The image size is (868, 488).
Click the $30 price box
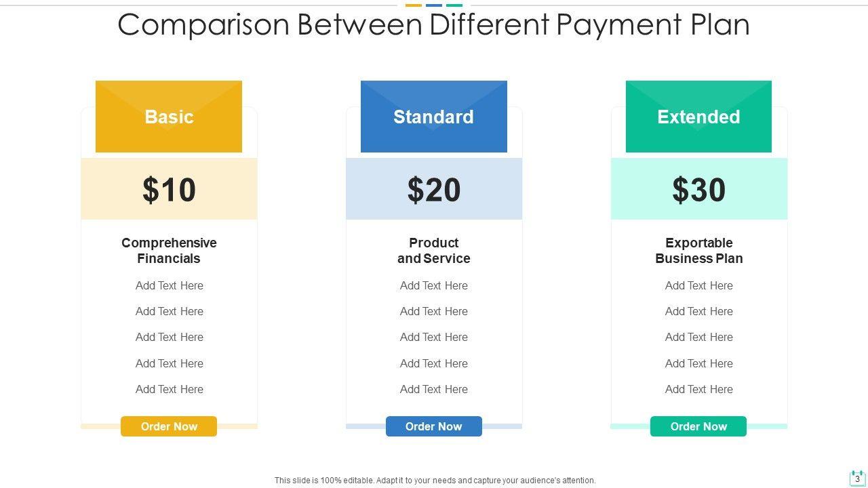tap(698, 189)
